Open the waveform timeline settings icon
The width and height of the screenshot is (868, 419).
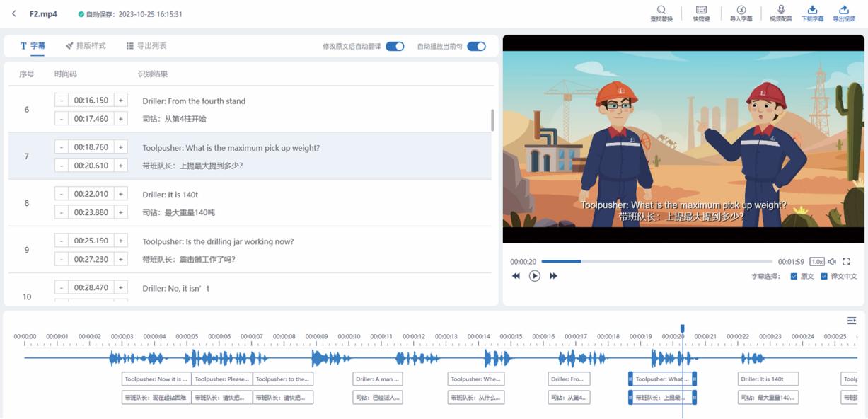click(852, 321)
